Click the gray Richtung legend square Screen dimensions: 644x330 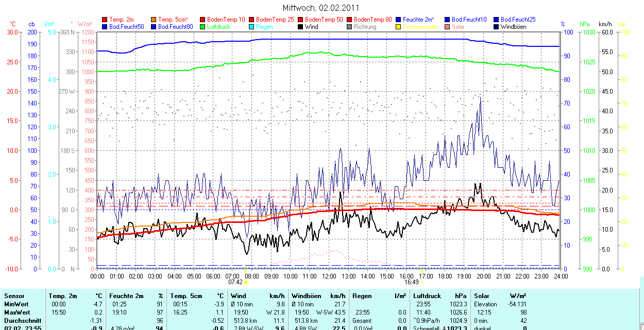350,26
